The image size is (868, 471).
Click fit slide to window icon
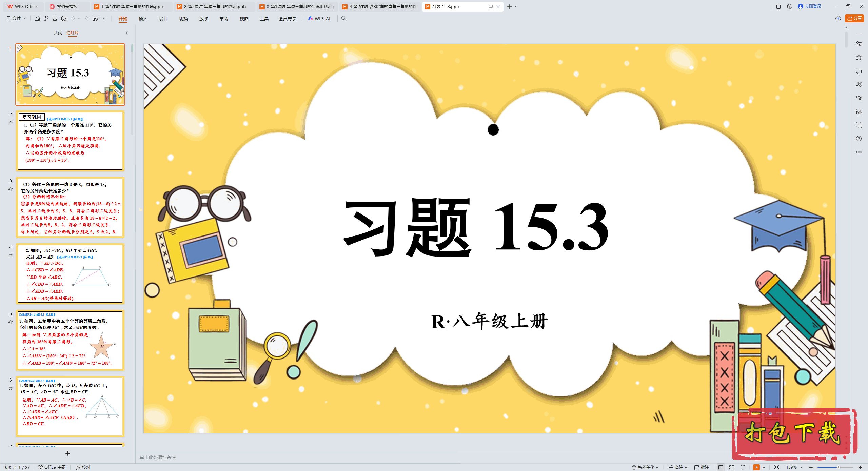click(x=777, y=467)
